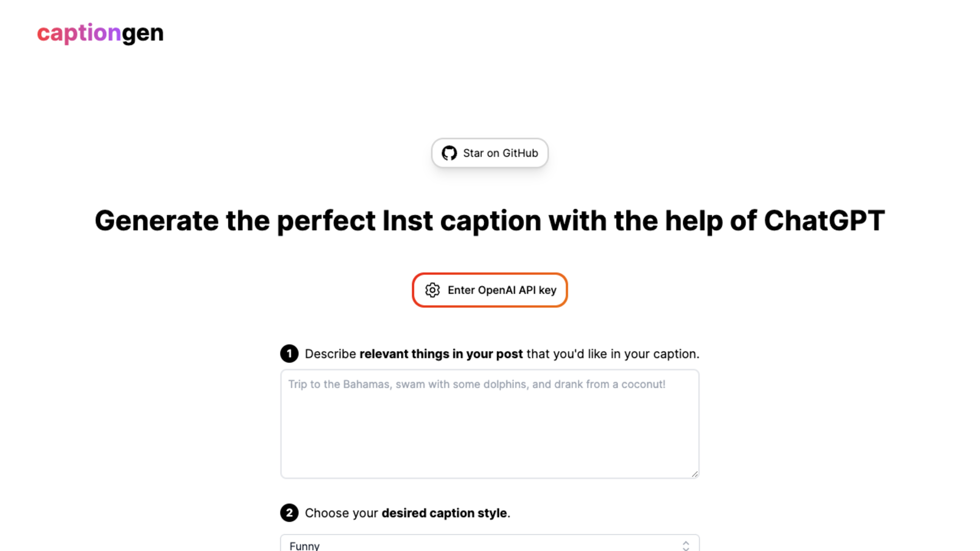Click the Star on GitHub button
The width and height of the screenshot is (980, 551).
coord(490,153)
